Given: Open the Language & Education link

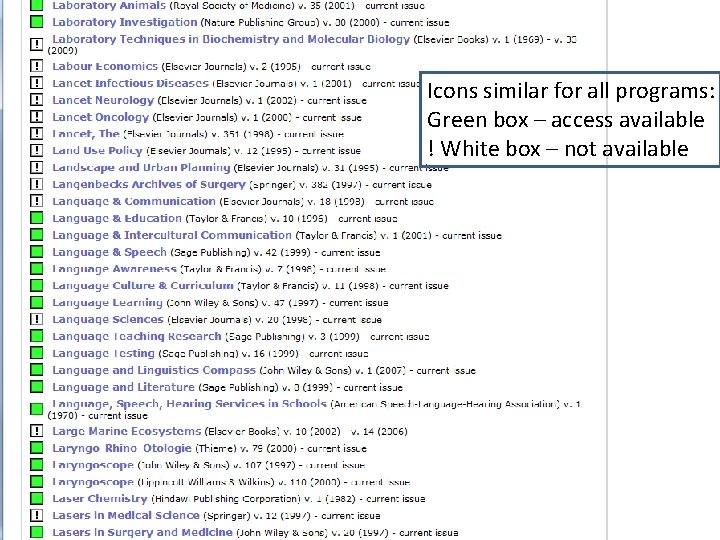Looking at the screenshot, I should [117, 218].
